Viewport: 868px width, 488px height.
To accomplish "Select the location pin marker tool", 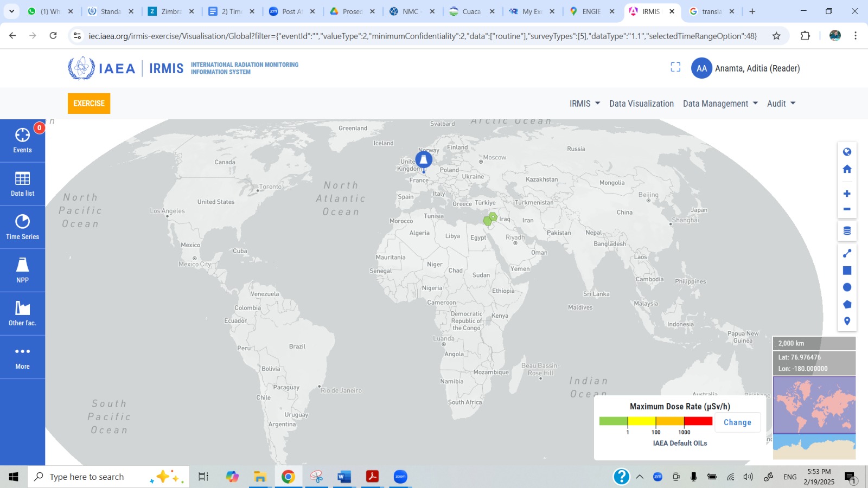I will point(847,321).
